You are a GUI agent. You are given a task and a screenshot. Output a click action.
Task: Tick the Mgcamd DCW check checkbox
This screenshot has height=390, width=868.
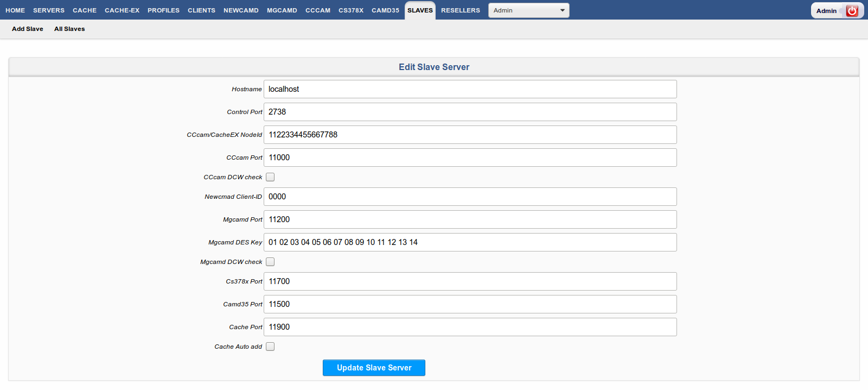270,262
